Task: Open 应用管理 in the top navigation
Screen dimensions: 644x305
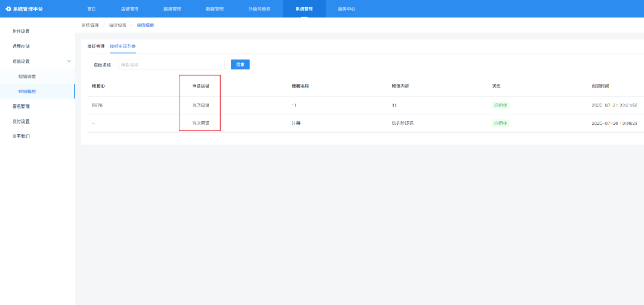Action: click(172, 8)
